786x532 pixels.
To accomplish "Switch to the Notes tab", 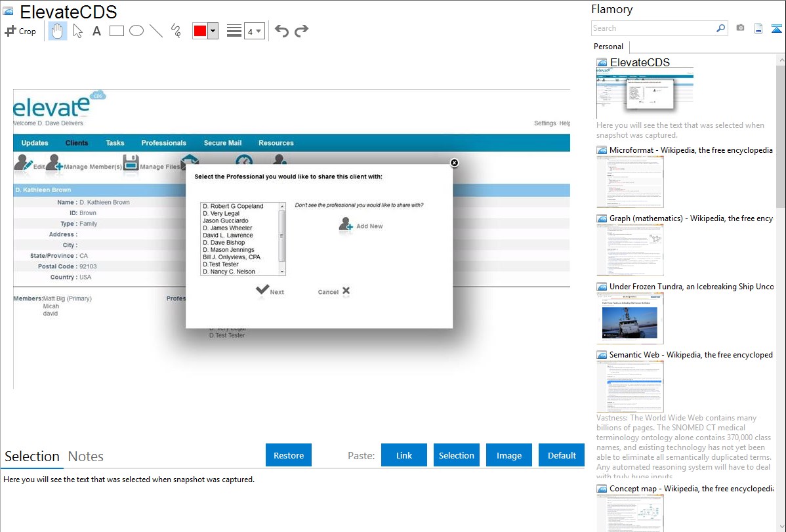I will point(86,457).
